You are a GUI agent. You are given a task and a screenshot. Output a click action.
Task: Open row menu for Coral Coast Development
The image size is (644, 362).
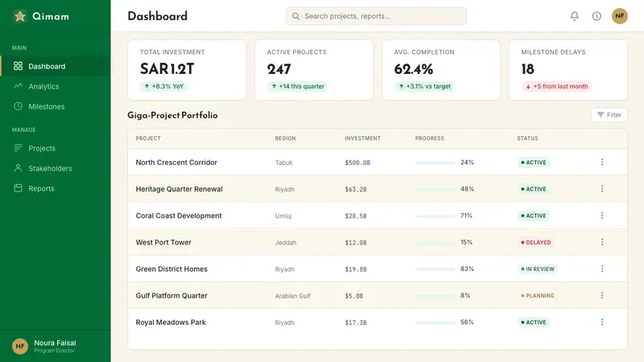pyautogui.click(x=602, y=216)
